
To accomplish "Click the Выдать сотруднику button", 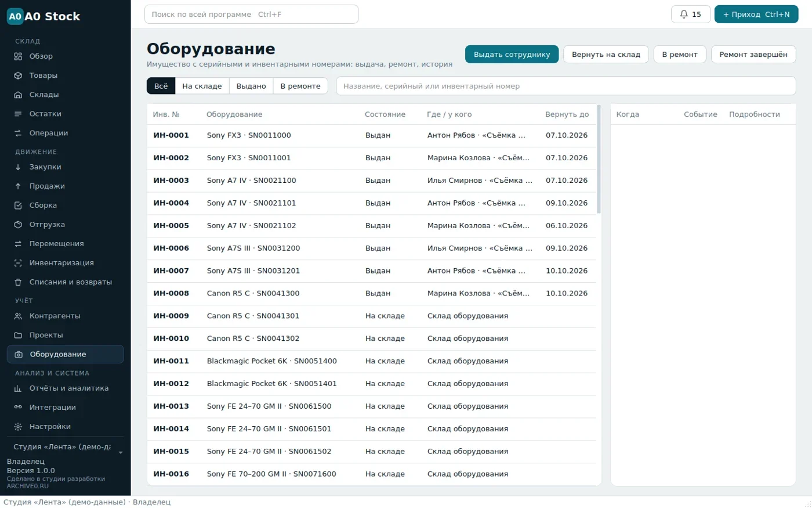I will coord(512,55).
